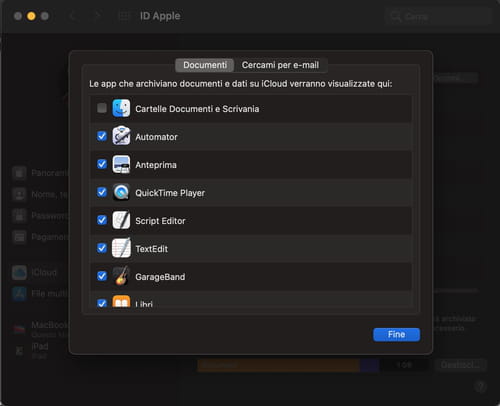The height and width of the screenshot is (406, 500).
Task: Open the Cercami per e-mail tab
Action: coord(280,65)
